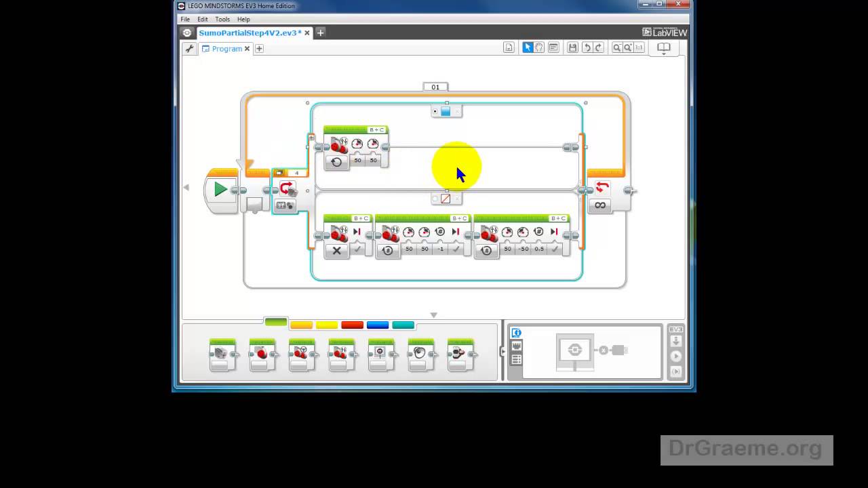Image resolution: width=868 pixels, height=488 pixels.
Task: Select the top case default radio button
Action: pyautogui.click(x=435, y=111)
